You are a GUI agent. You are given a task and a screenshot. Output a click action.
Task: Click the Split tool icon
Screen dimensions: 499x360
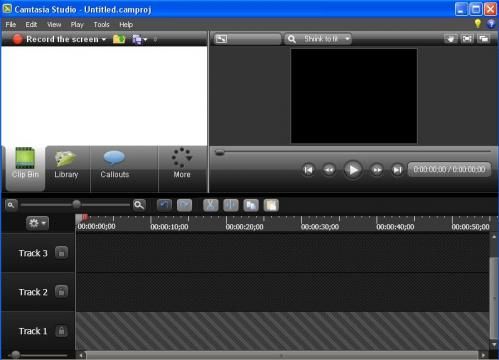tap(231, 205)
